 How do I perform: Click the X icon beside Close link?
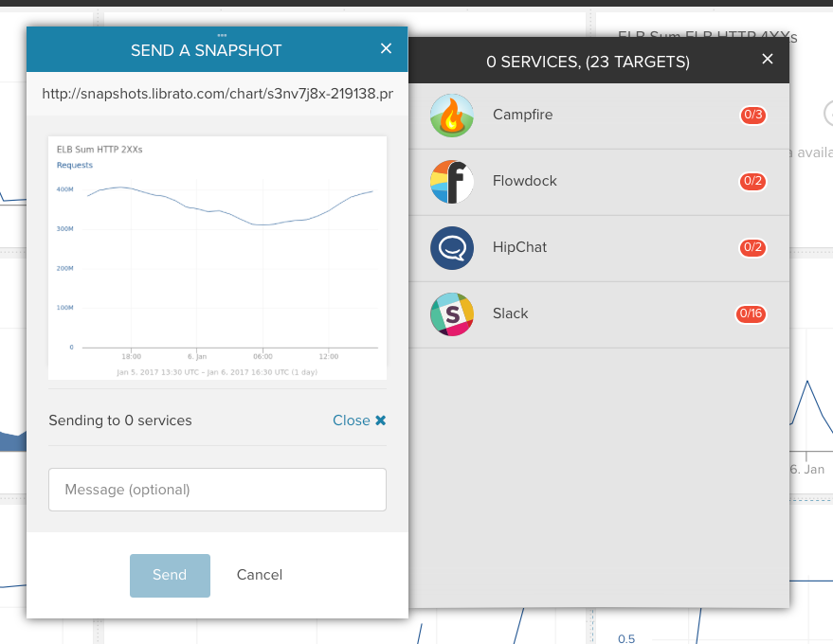tap(381, 420)
